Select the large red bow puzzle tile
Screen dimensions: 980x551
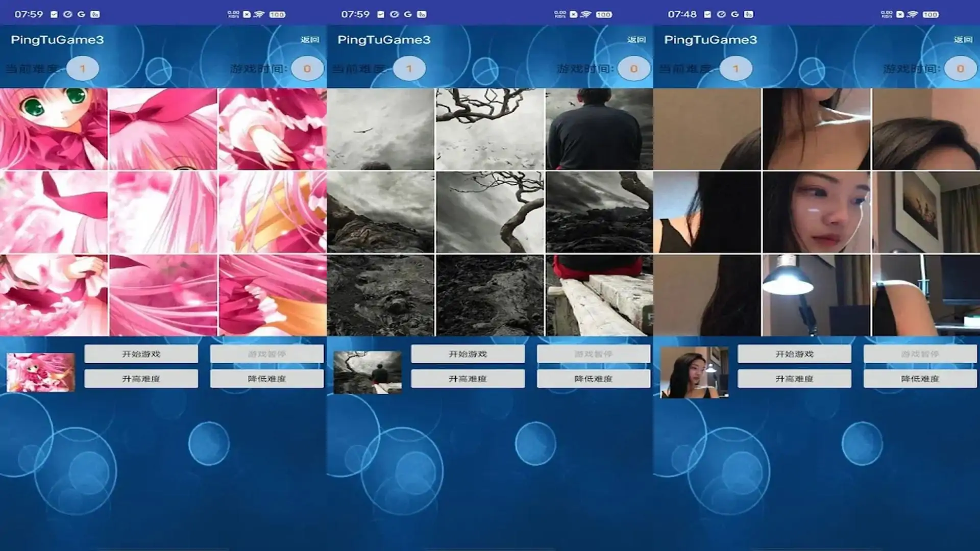(163, 129)
